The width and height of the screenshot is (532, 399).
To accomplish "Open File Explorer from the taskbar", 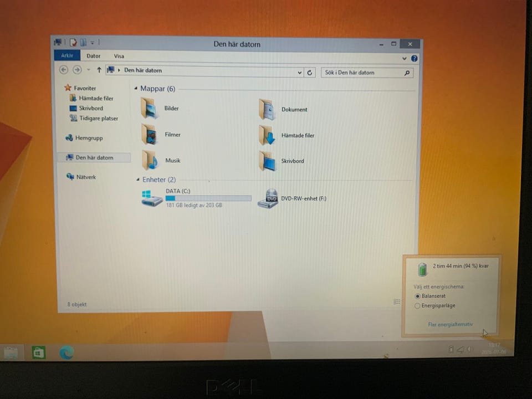I will click(11, 352).
